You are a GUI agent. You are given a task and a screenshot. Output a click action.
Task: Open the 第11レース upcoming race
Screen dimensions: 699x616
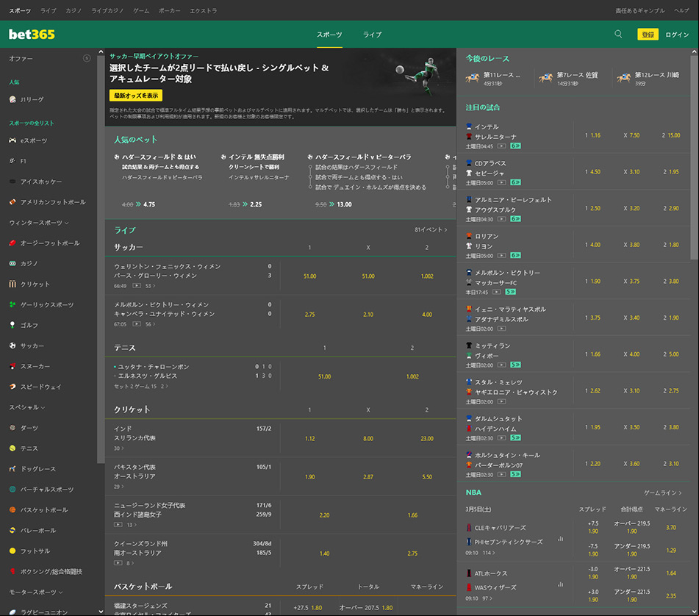pyautogui.click(x=494, y=78)
